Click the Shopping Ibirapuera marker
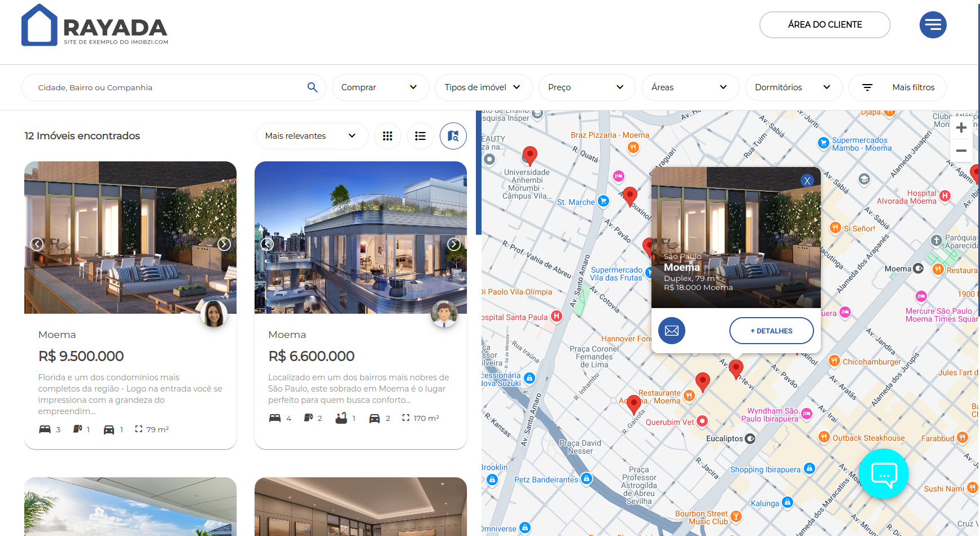 click(x=810, y=468)
